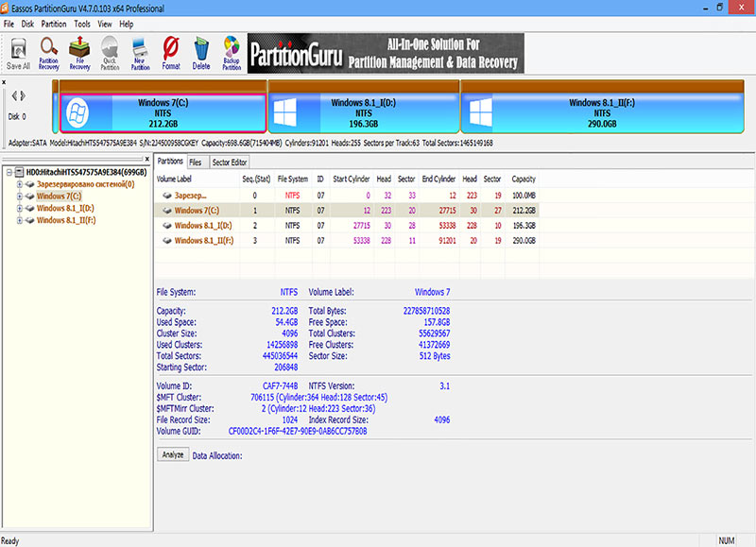This screenshot has width=756, height=547.
Task: Click the red NTFS file system cell
Action: pos(292,196)
